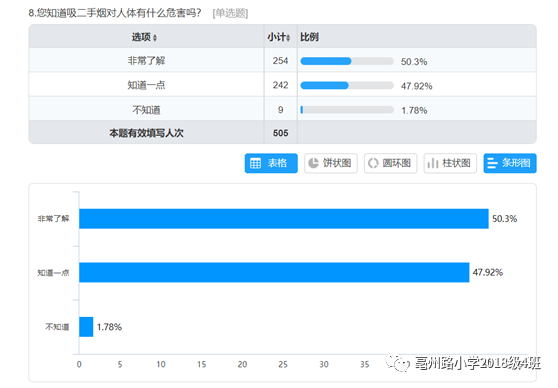The height and width of the screenshot is (388, 558).
Task: Click the table grid icon in 表格 button
Action: [x=256, y=163]
